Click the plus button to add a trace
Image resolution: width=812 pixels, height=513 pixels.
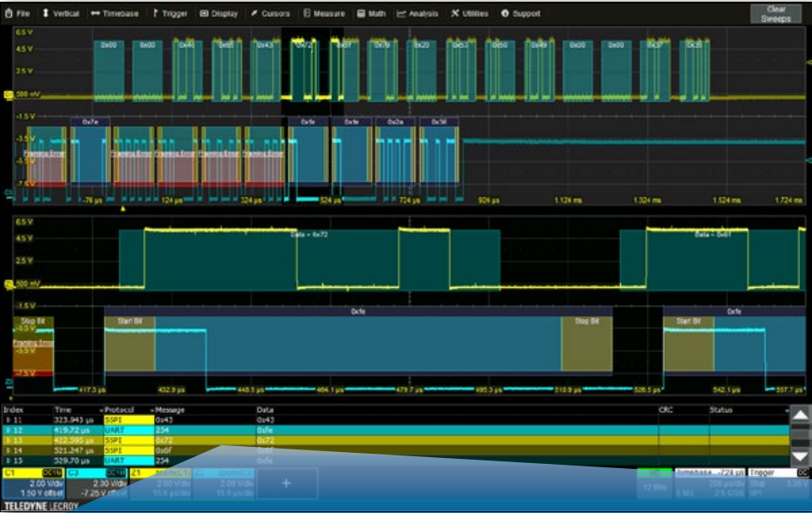285,483
